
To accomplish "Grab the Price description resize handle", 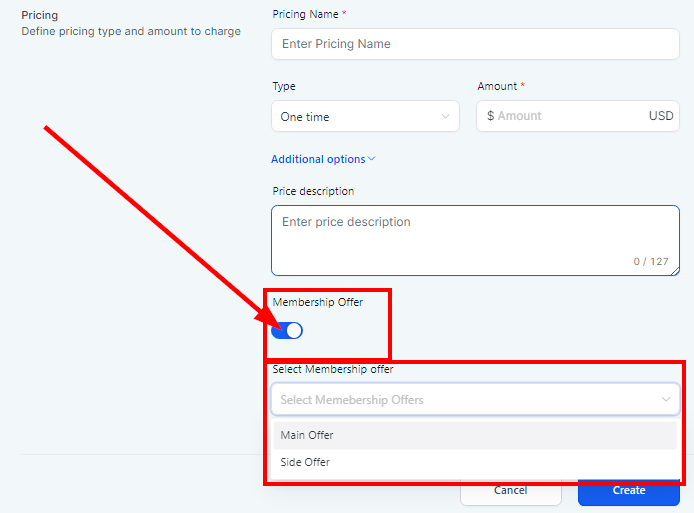I will (x=675, y=271).
